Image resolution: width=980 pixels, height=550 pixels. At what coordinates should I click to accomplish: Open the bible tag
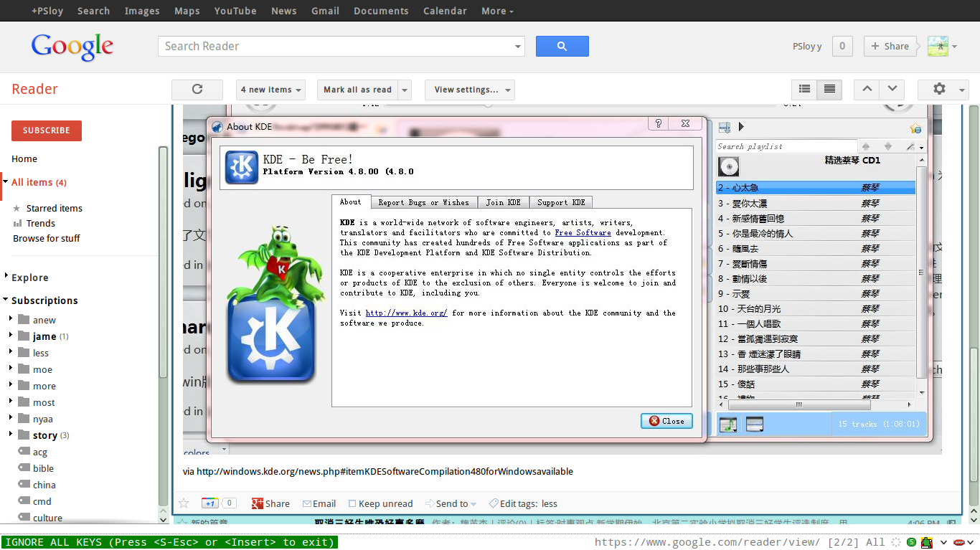click(x=43, y=468)
